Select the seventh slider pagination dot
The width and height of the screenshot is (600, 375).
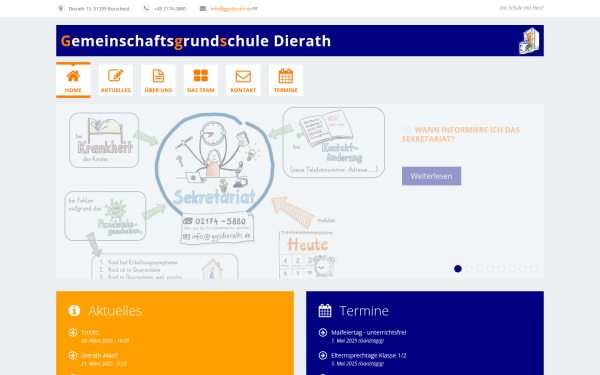[523, 269]
